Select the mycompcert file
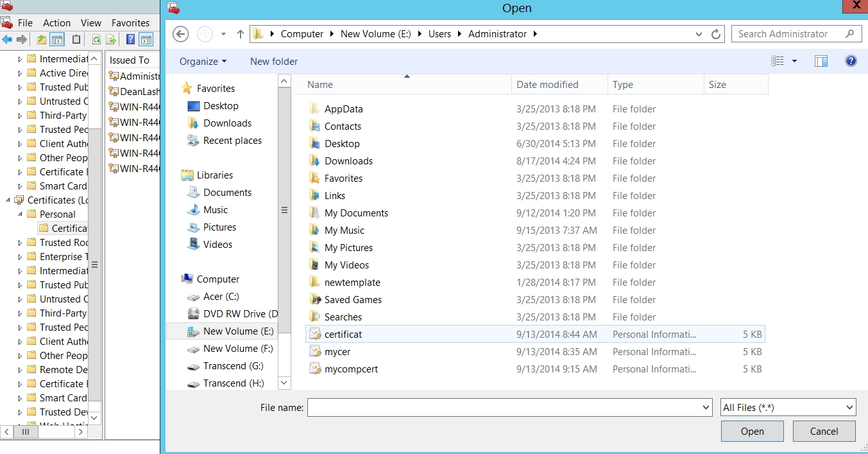 [352, 369]
